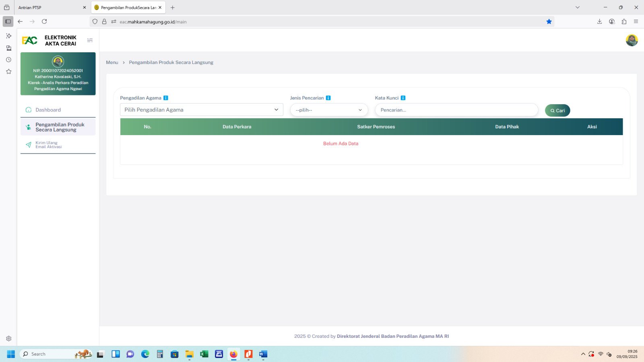This screenshot has width=644, height=362.
Task: Open Firefox downloads icon
Action: tap(599, 22)
